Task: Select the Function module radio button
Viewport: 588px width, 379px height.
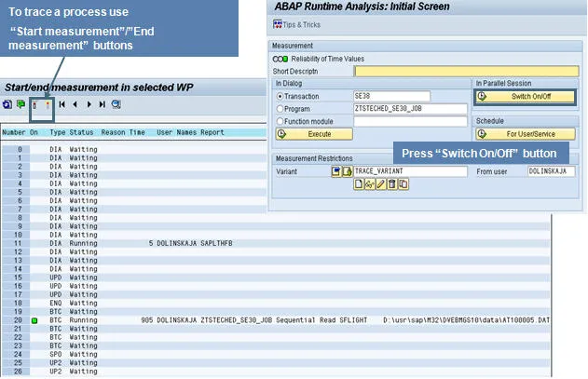Action: 279,121
